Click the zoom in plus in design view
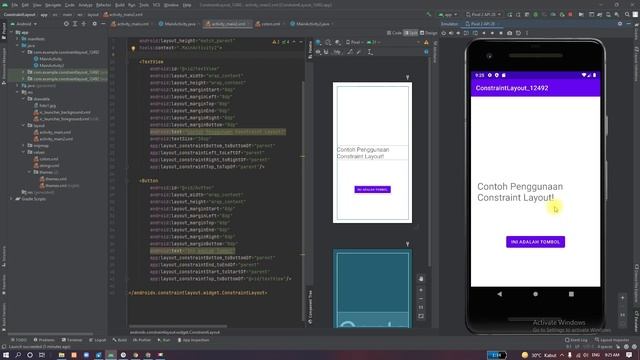 [421, 290]
